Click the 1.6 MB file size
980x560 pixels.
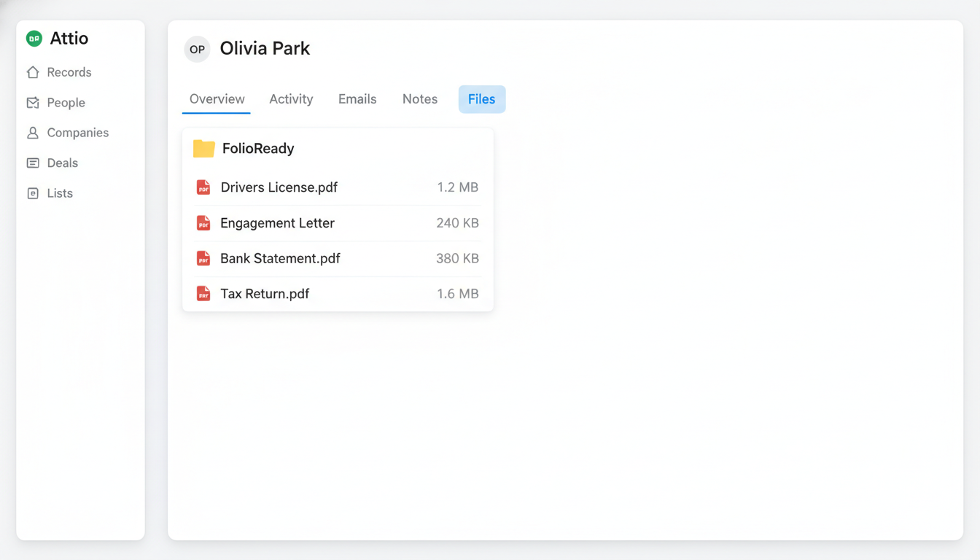(x=458, y=294)
